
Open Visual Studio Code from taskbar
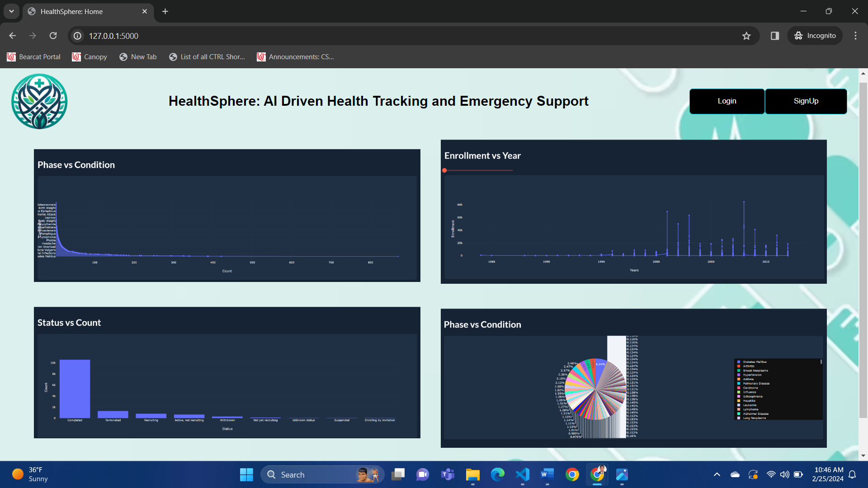pyautogui.click(x=522, y=474)
